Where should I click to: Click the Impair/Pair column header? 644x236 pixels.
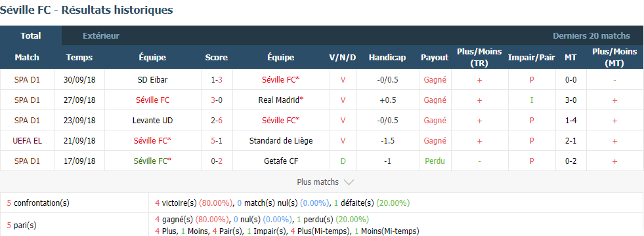click(x=532, y=58)
